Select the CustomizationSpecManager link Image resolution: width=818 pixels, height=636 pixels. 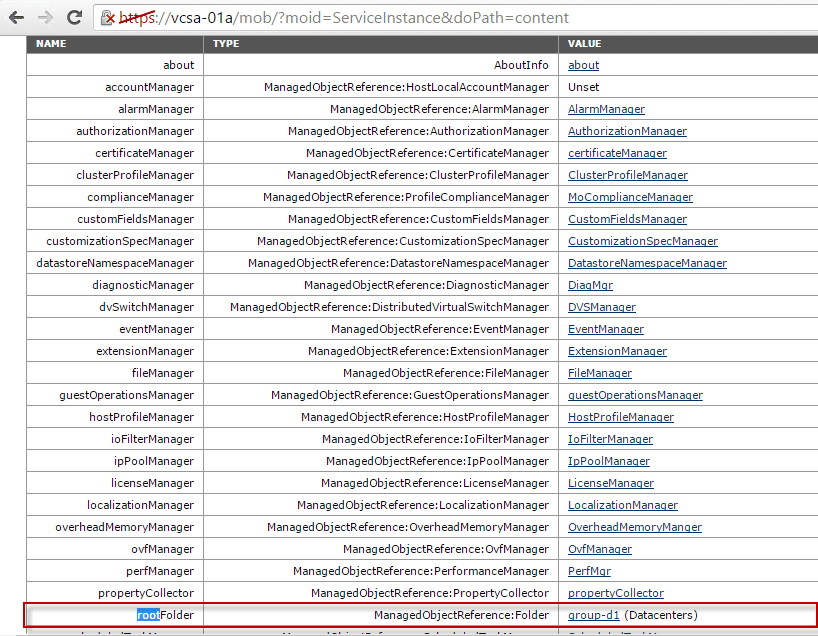pos(642,241)
